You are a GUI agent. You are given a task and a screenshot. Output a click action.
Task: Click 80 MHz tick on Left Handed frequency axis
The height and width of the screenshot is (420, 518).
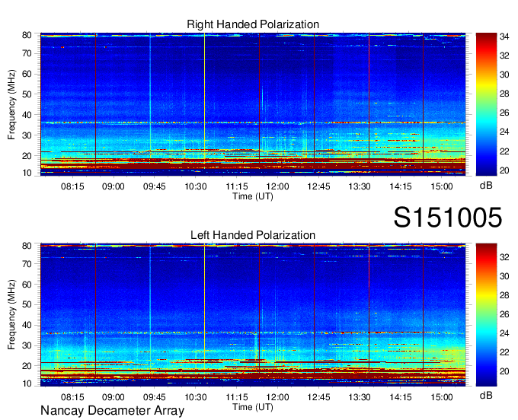(x=27, y=246)
